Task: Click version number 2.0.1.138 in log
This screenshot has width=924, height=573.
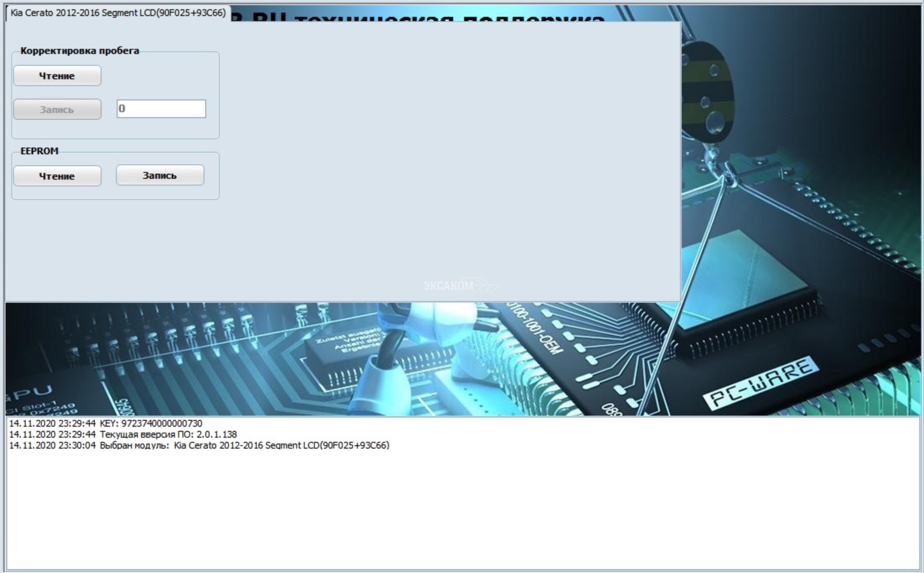Action: tap(217, 434)
